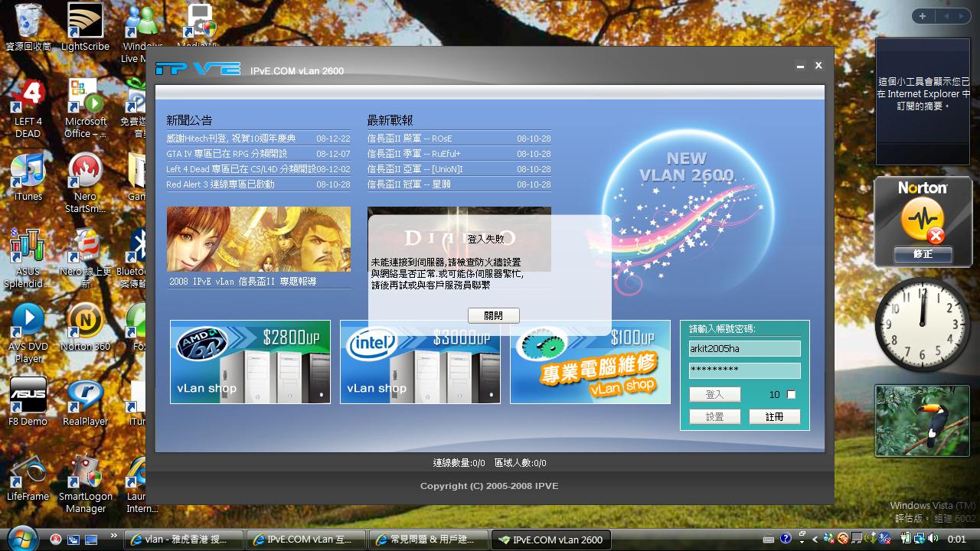Screen dimensions: 980x551
Task: Click the IPvE logo in the title bar
Action: pos(198,69)
